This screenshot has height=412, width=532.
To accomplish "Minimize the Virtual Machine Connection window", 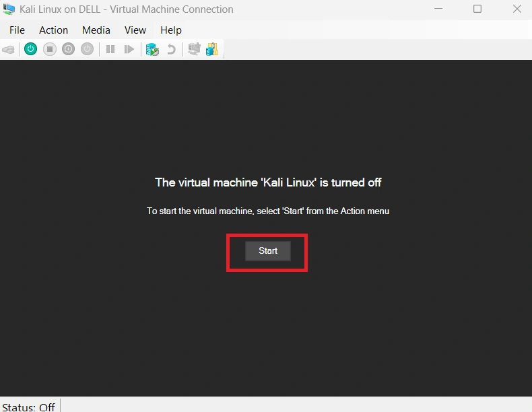I will click(438, 9).
